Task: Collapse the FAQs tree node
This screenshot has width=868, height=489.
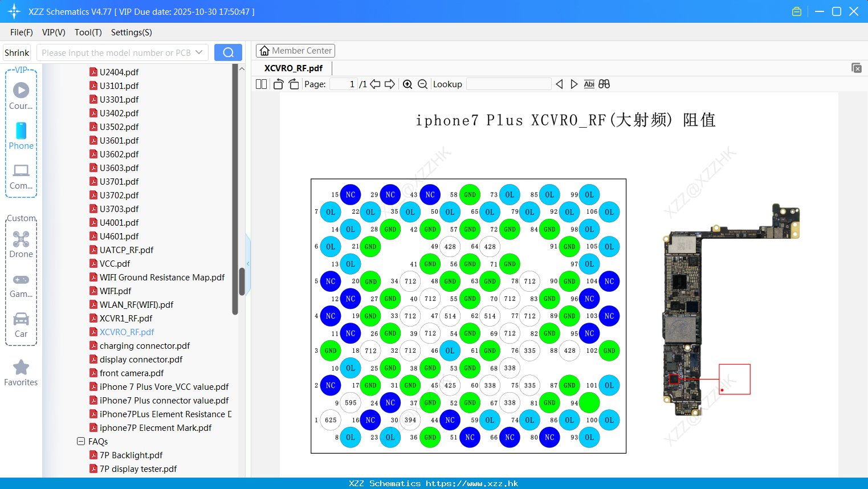Action: point(81,441)
